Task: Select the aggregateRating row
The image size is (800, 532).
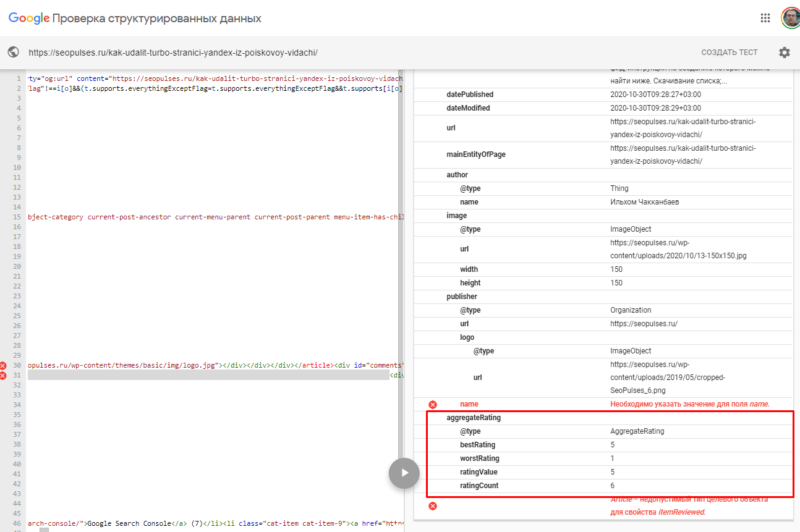Action: (474, 418)
